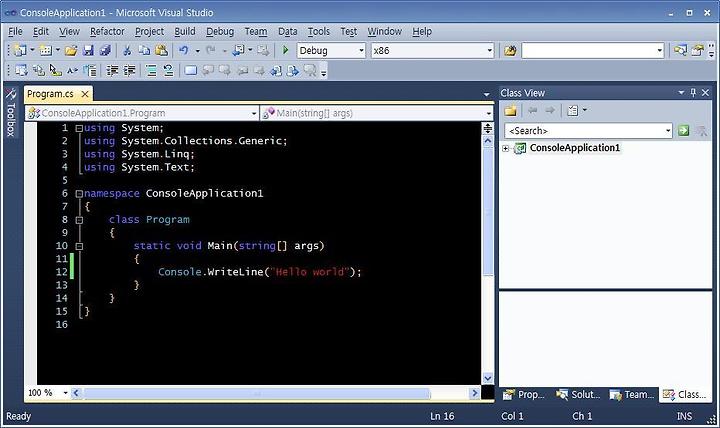Image resolution: width=720 pixels, height=428 pixels.
Task: Click the Class View New Folder icon
Action: point(511,110)
